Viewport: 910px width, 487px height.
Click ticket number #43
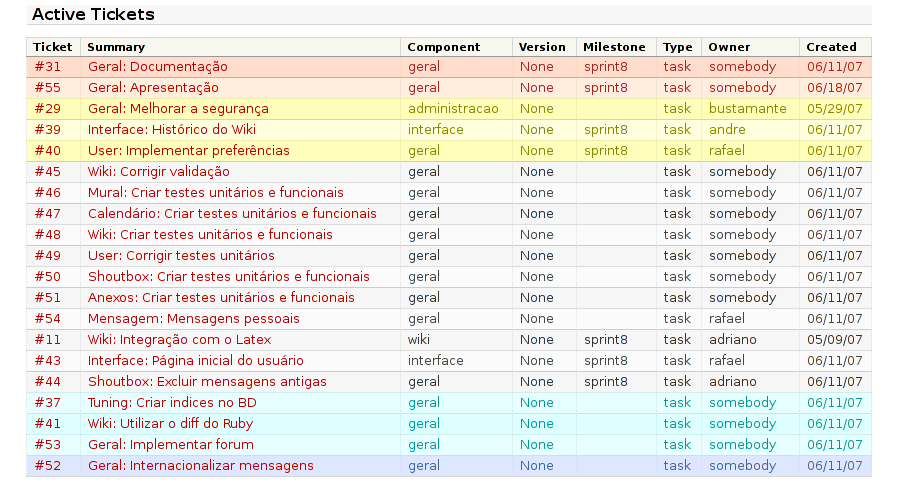click(48, 360)
